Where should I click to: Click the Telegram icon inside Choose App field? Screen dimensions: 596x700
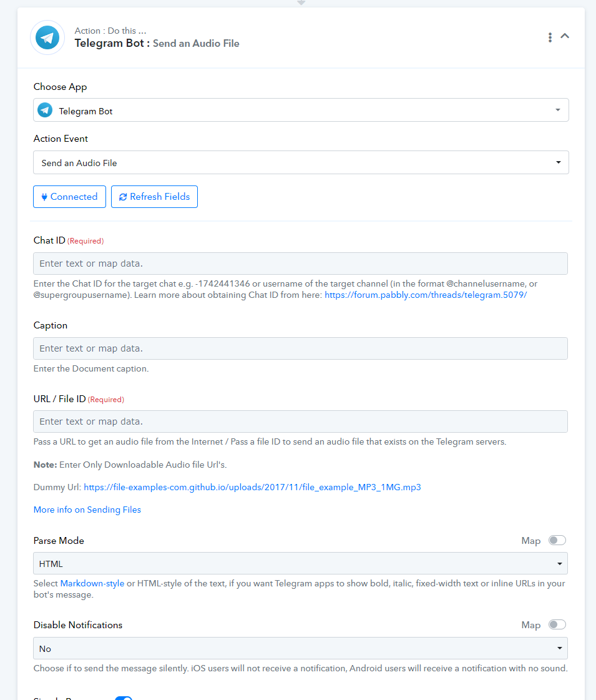[45, 110]
